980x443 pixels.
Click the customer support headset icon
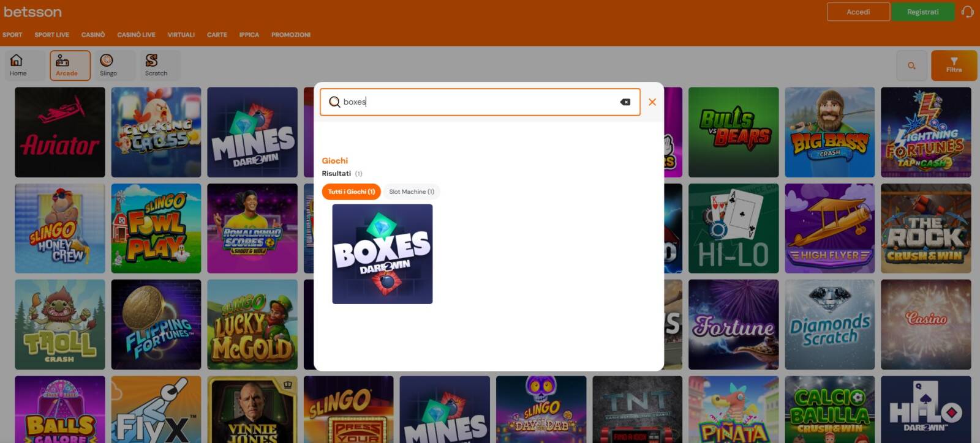pos(968,12)
